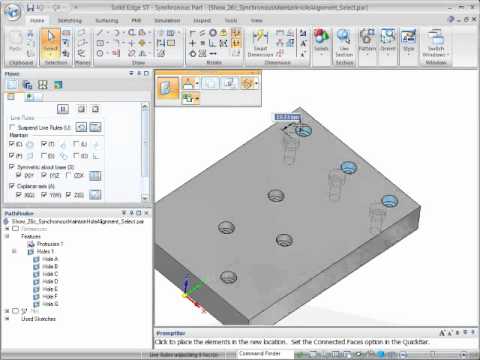The width and height of the screenshot is (480, 360).
Task: Click the second icon in Planes panel toolbar
Action: (27, 85)
